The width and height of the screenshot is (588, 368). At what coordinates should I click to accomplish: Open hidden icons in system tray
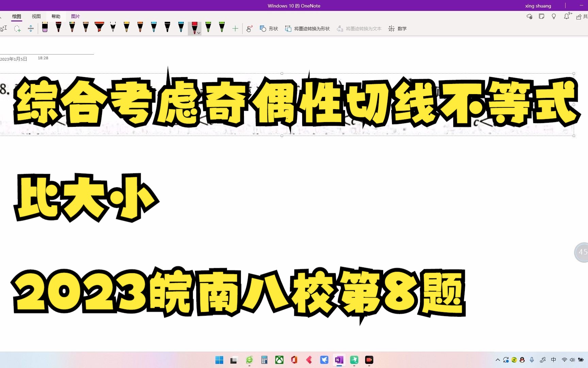coord(497,359)
